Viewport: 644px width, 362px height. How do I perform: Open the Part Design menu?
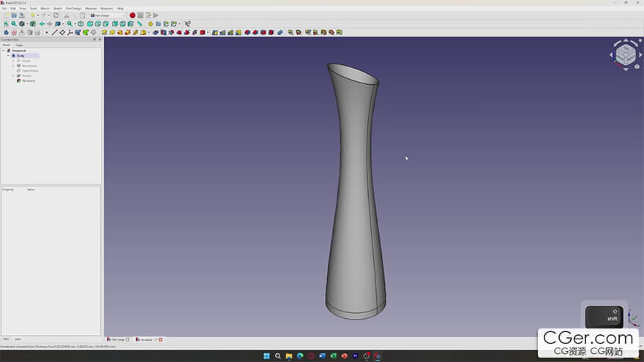pos(73,8)
